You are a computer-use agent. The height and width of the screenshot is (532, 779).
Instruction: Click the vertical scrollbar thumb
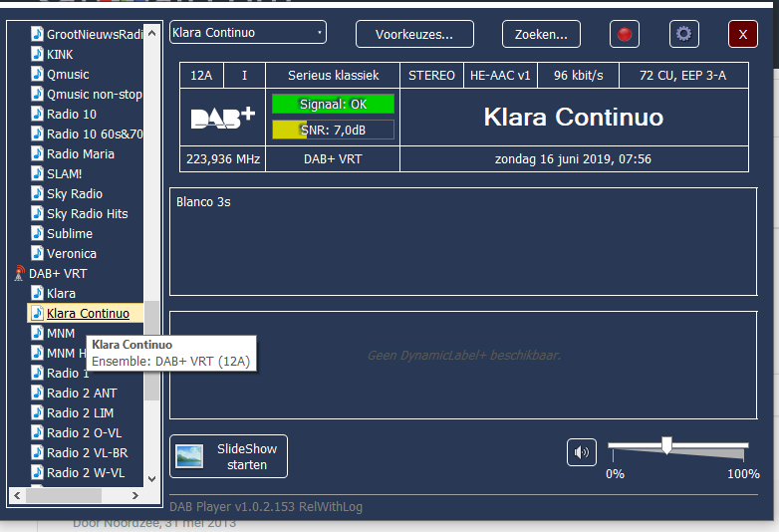click(152, 351)
